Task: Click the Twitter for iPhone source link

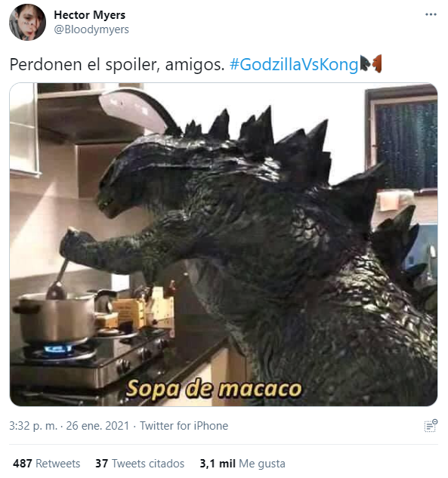Action: tap(184, 426)
